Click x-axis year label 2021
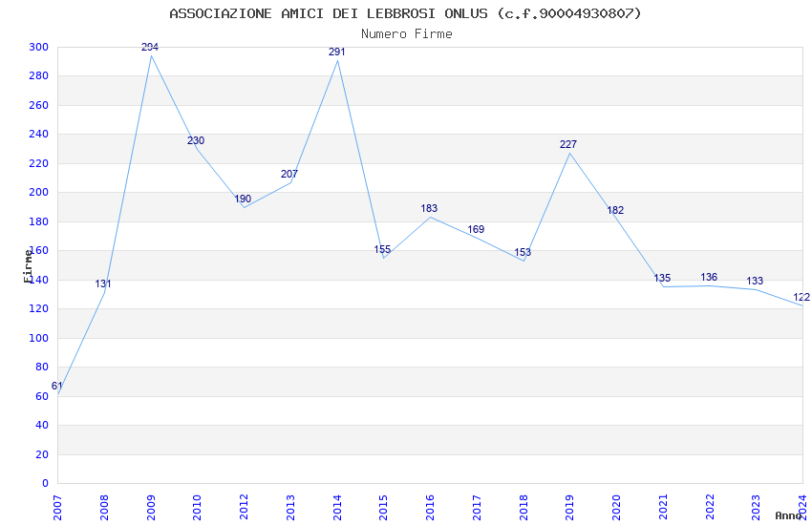 click(663, 508)
